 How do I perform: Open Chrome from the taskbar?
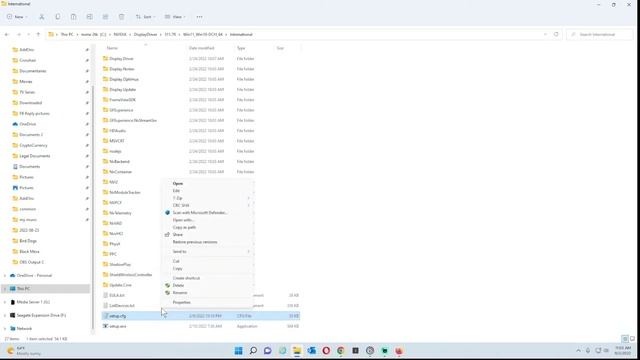[341, 351]
